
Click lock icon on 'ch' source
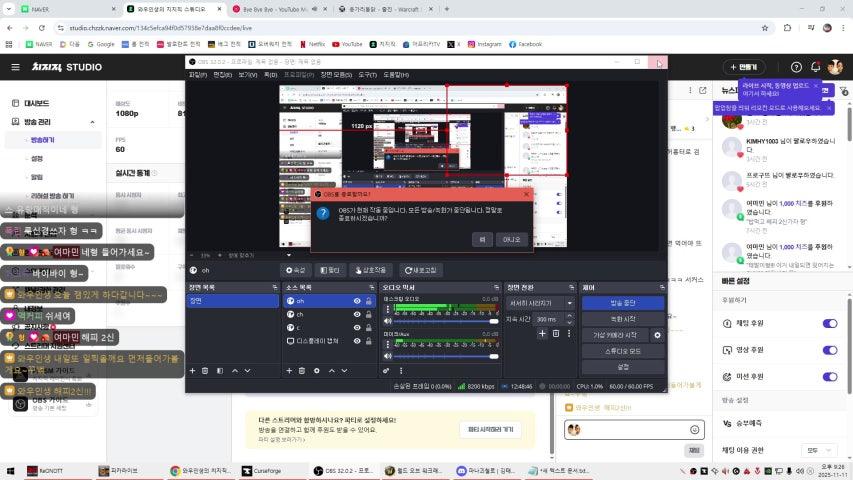[370, 314]
